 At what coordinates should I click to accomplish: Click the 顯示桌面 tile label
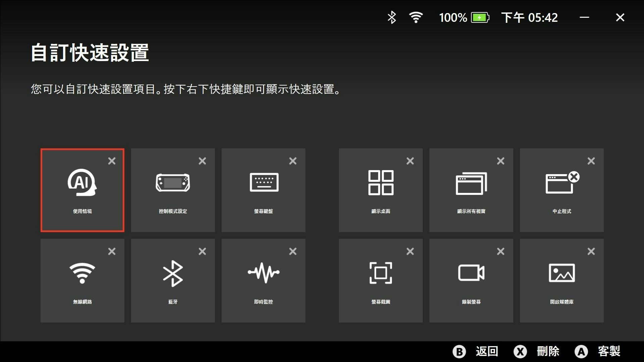click(x=381, y=211)
